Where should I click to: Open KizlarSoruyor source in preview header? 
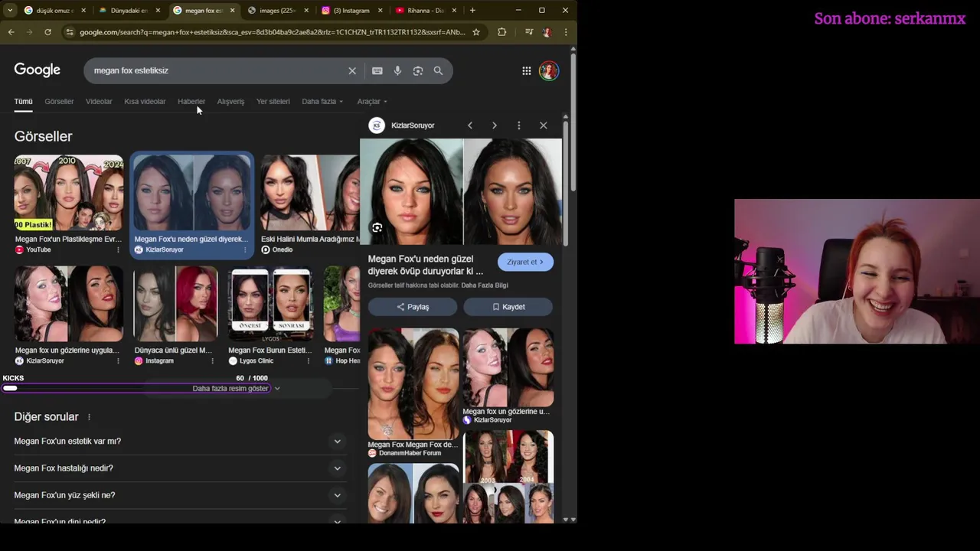coord(403,126)
